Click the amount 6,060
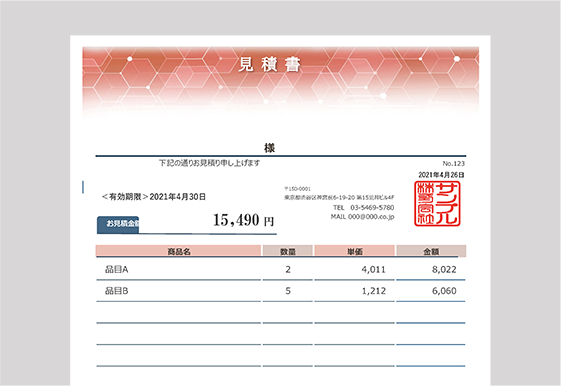561x386 pixels. point(444,291)
